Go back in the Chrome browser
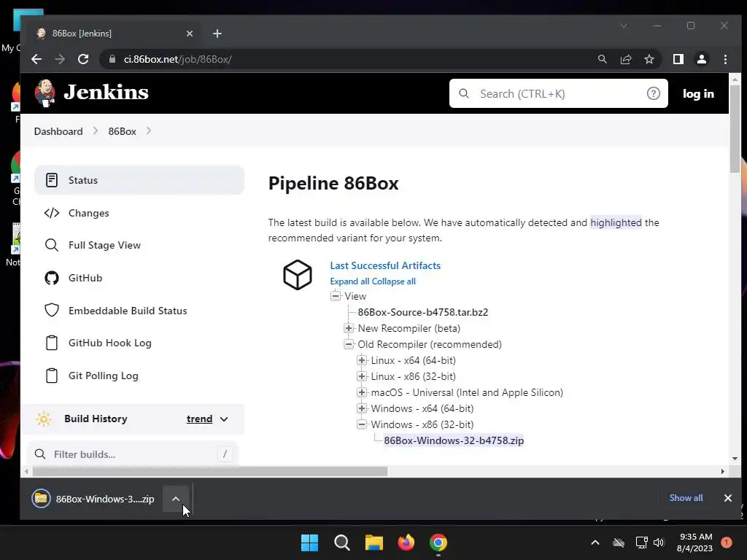 coord(36,59)
